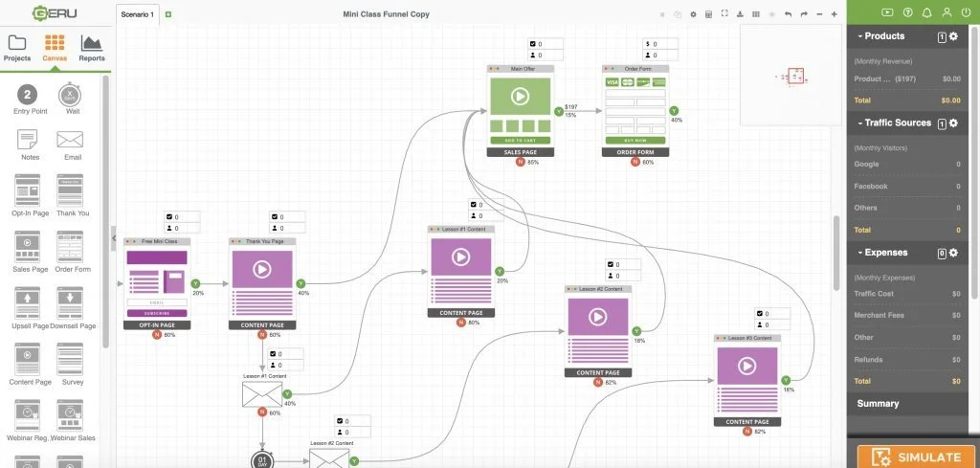Image resolution: width=980 pixels, height=468 pixels.
Task: Click the left palette scrollbar
Action: [105, 212]
